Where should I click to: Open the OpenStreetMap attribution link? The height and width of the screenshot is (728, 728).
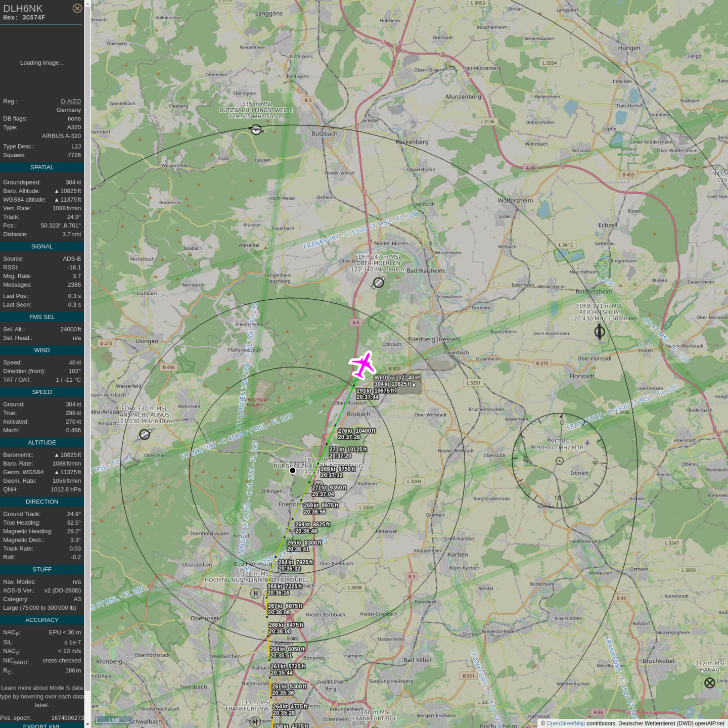pos(565,723)
